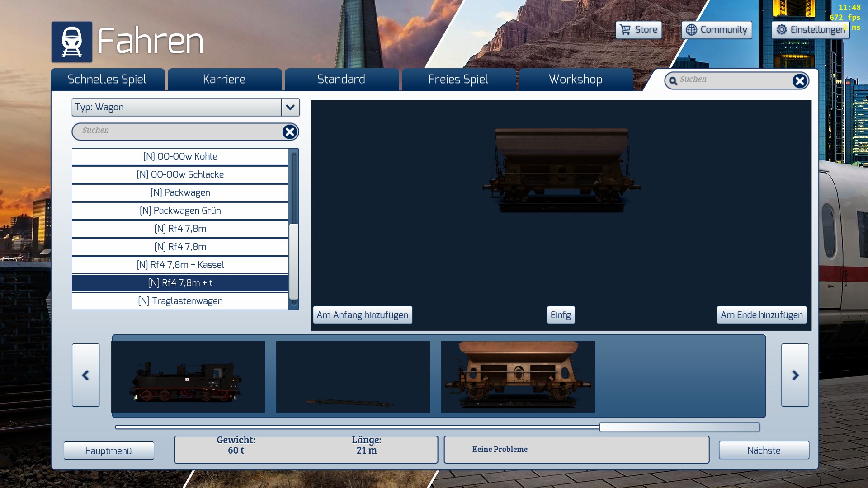This screenshot has height=488, width=868.
Task: Switch to the Karriere tab
Action: pos(224,80)
